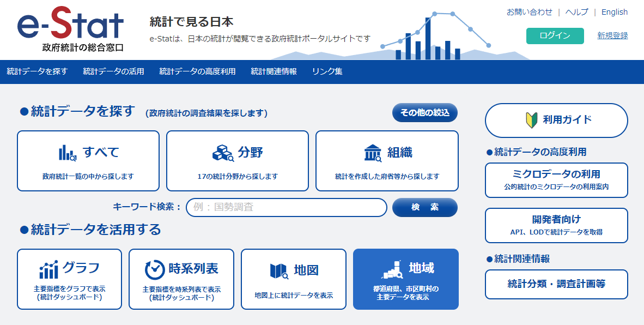Click the 分野 cubes icon

[x=222, y=153]
